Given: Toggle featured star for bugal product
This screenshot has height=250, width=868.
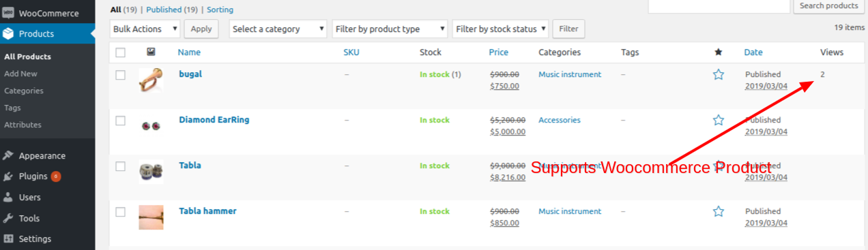Looking at the screenshot, I should tap(718, 75).
